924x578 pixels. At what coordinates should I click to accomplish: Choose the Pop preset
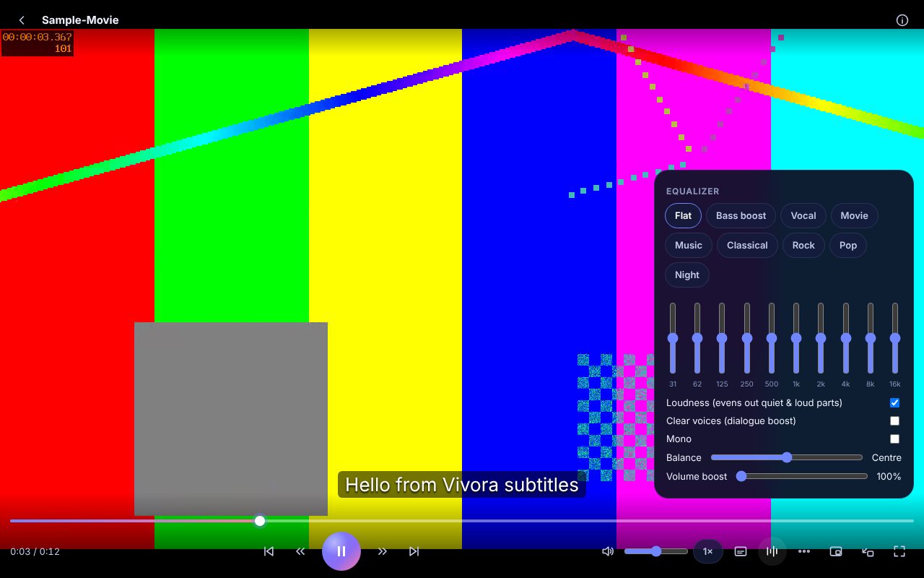point(848,245)
